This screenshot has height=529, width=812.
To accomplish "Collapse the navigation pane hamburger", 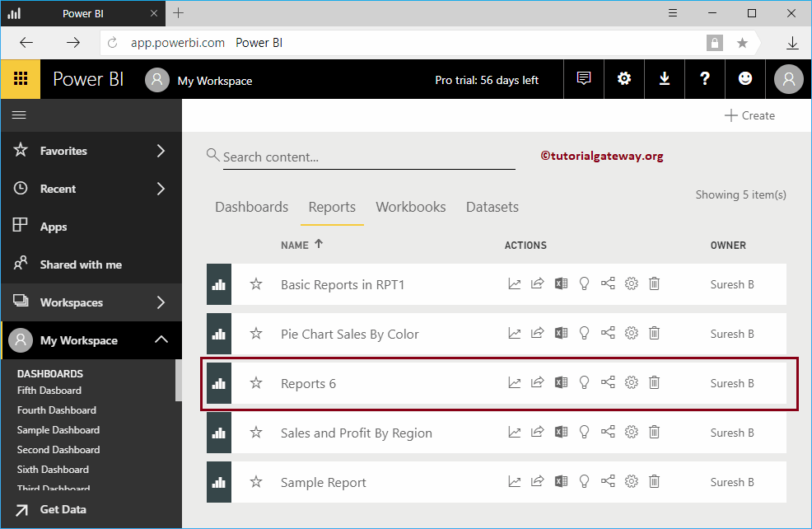I will click(19, 115).
